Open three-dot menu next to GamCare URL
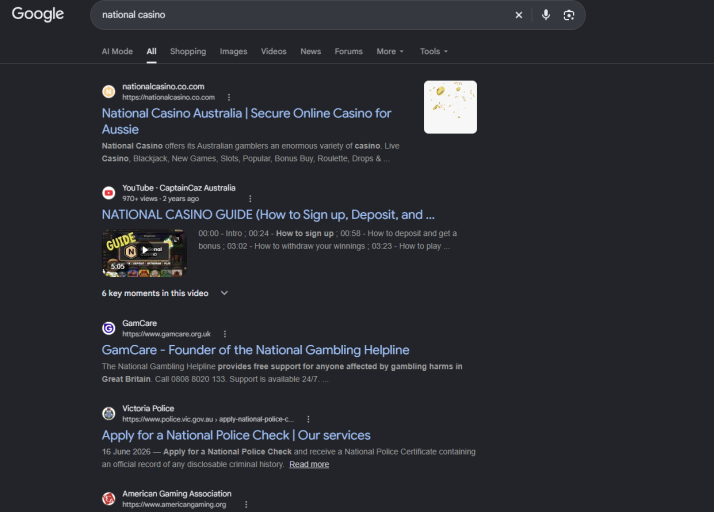714x512 pixels. 225,334
